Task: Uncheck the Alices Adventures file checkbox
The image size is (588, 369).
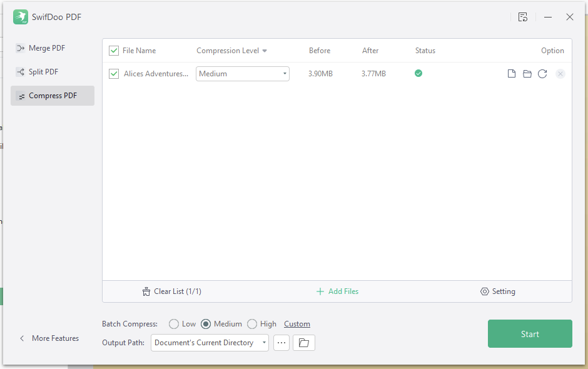Action: click(114, 74)
